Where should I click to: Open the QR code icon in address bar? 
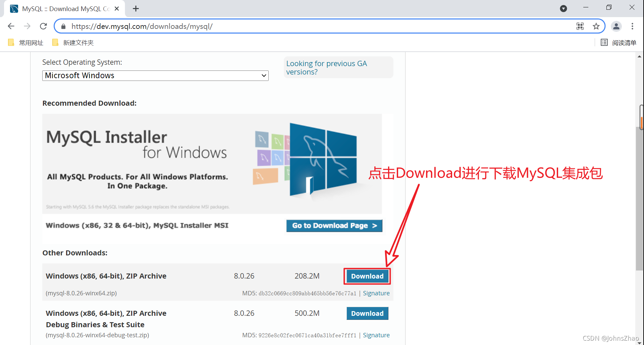pyautogui.click(x=580, y=26)
